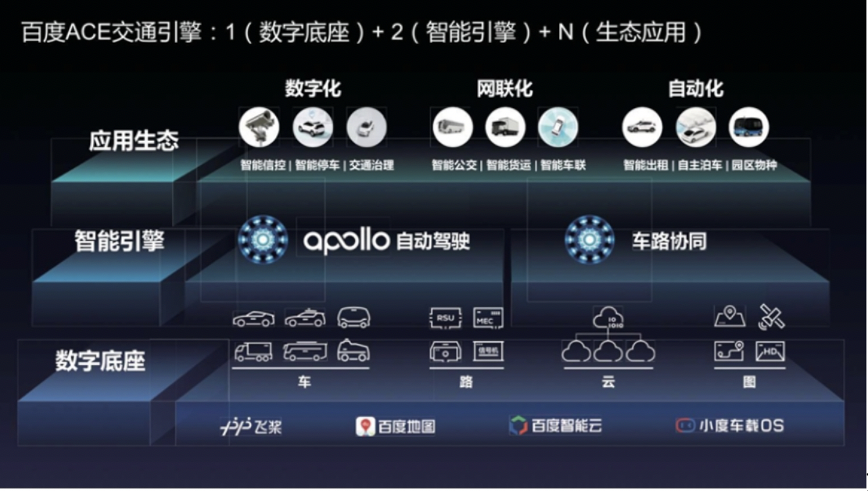Select the cloud with binary digits icon
This screenshot has height=491, width=868.
click(608, 318)
